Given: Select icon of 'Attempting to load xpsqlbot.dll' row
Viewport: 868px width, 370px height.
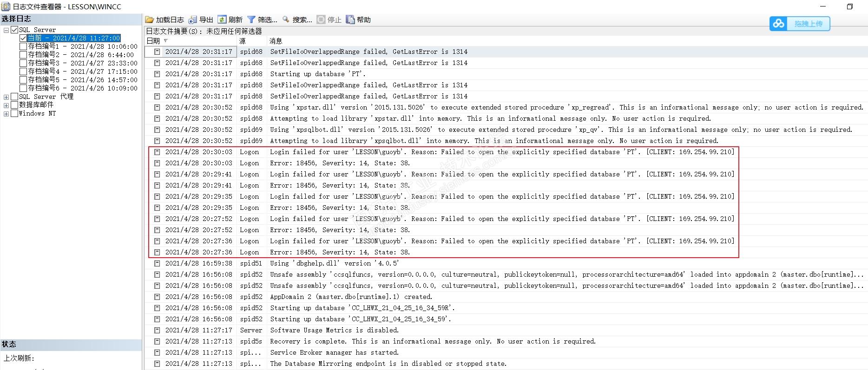Looking at the screenshot, I should tap(157, 141).
